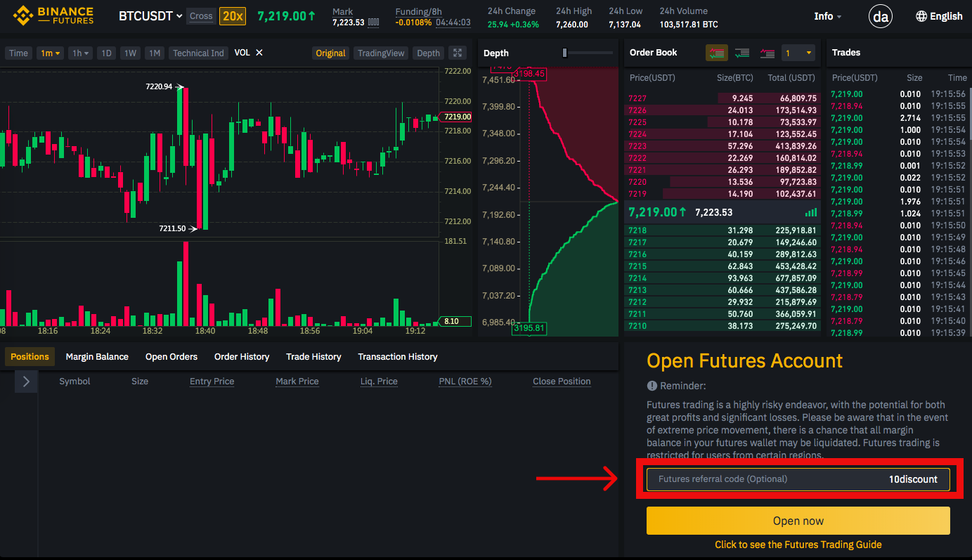Screen dimensions: 972x560
Task: Click the globe language icon
Action: point(921,16)
